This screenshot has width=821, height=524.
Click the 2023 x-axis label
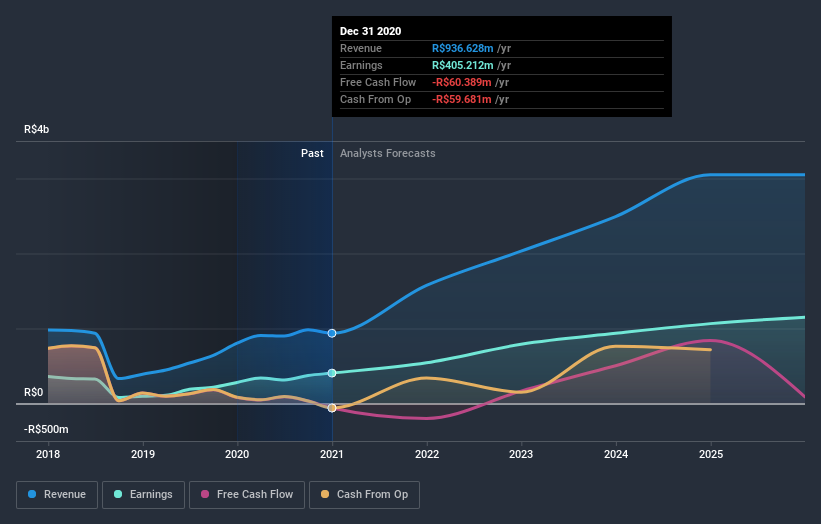521,454
